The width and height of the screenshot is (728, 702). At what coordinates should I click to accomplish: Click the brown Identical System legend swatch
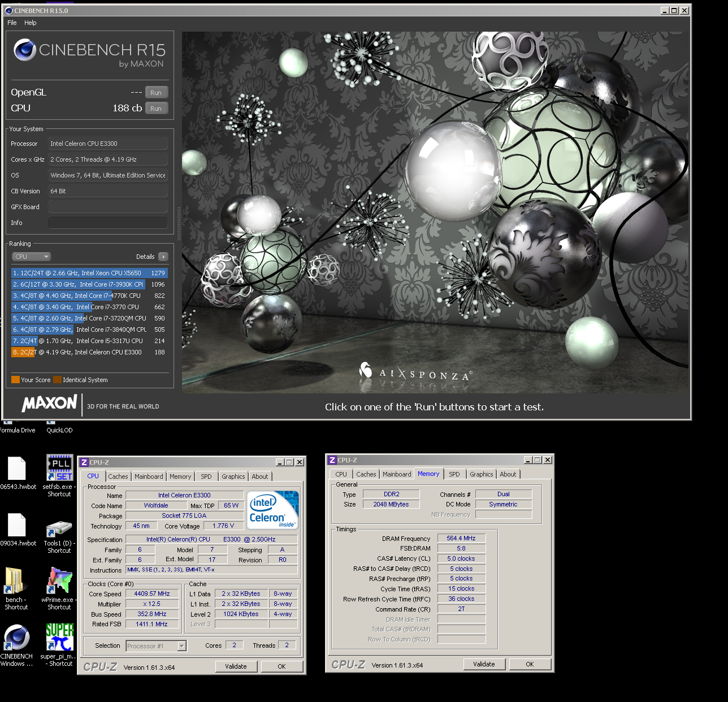(57, 380)
